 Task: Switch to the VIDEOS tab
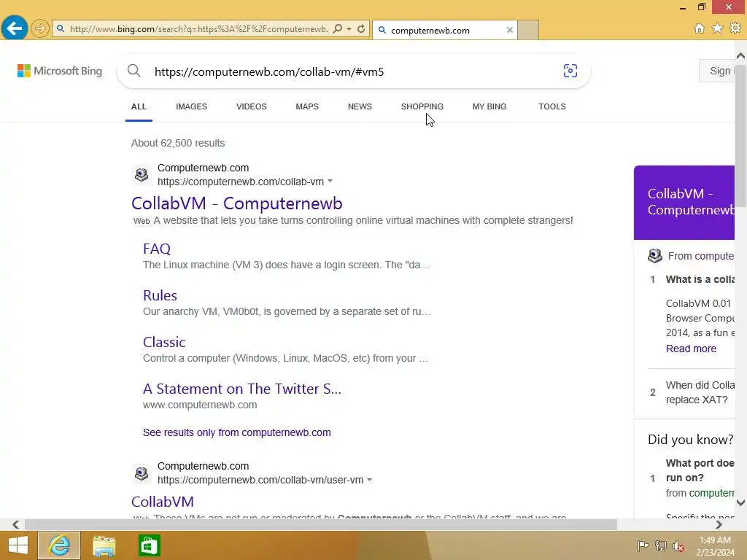tap(252, 106)
